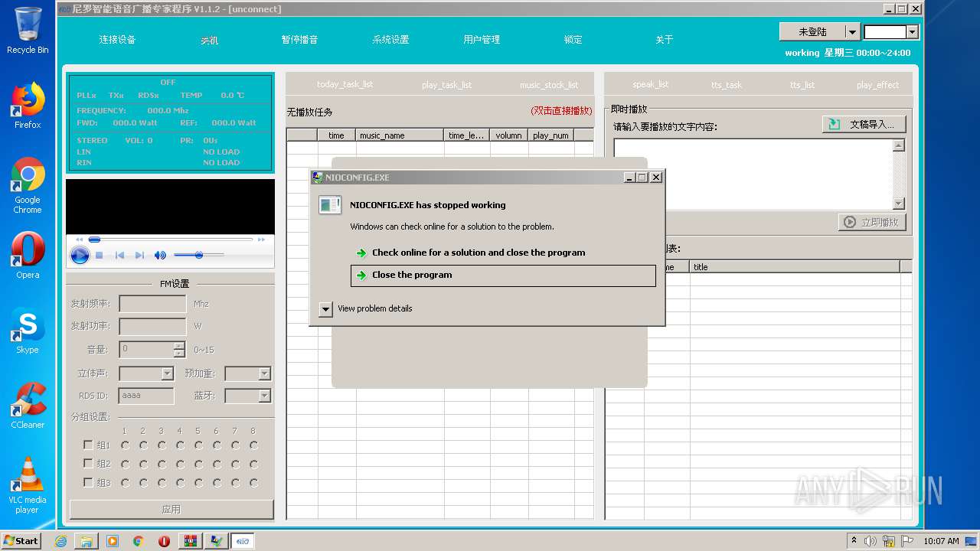The image size is (980, 551).
Task: Select radio 5 in the 组2 row
Action: [x=198, y=464]
